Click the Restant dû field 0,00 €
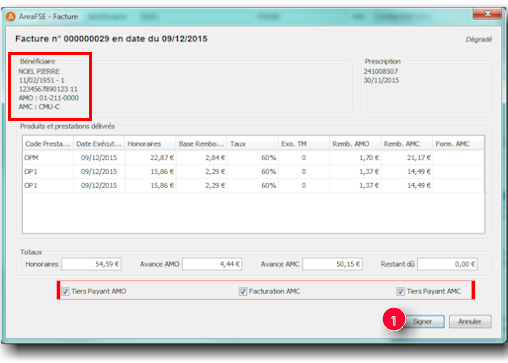The image size is (508, 363). tap(447, 264)
